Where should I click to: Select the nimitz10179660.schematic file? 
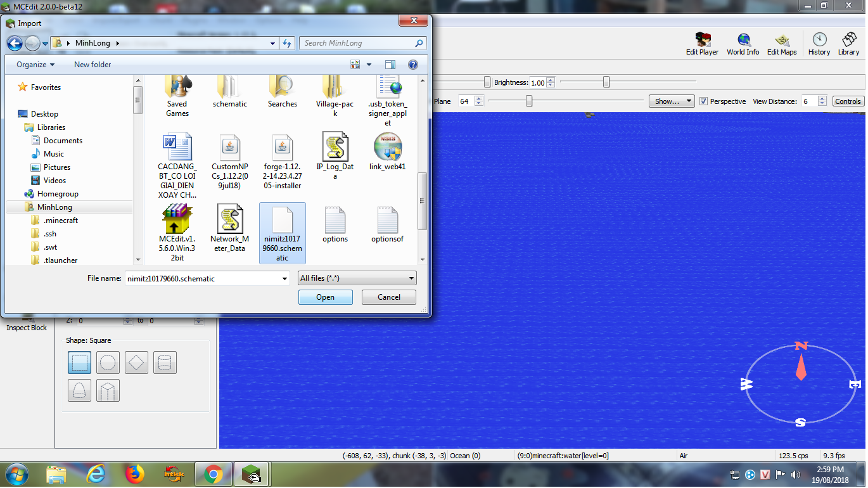pos(283,233)
